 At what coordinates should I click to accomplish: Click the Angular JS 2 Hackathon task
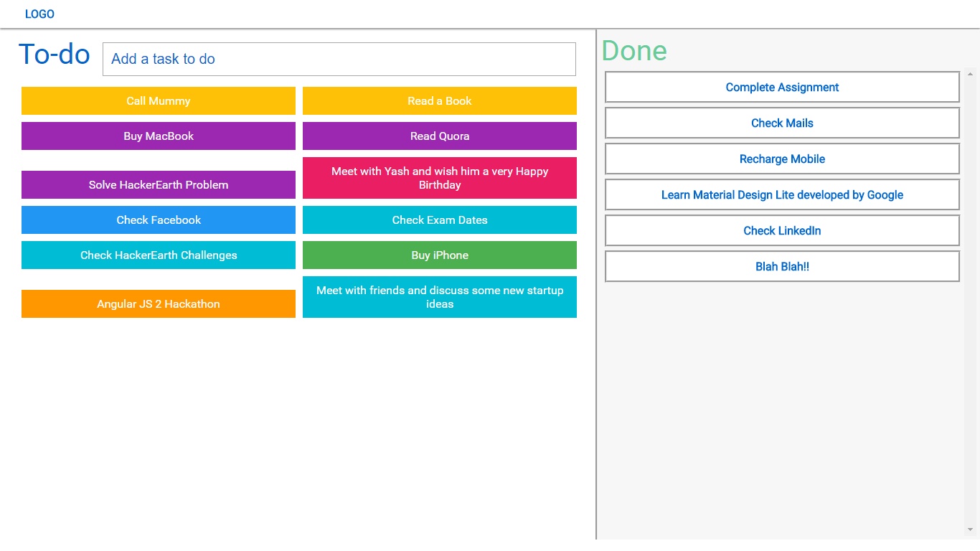(159, 304)
